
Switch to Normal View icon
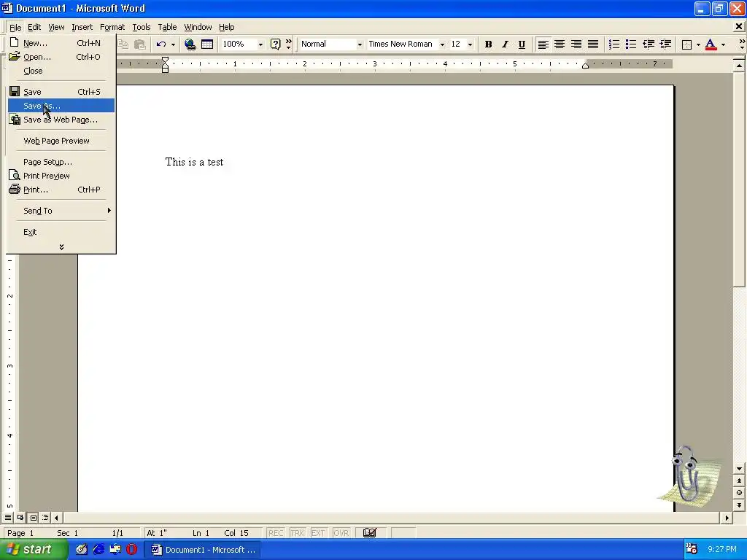point(8,517)
